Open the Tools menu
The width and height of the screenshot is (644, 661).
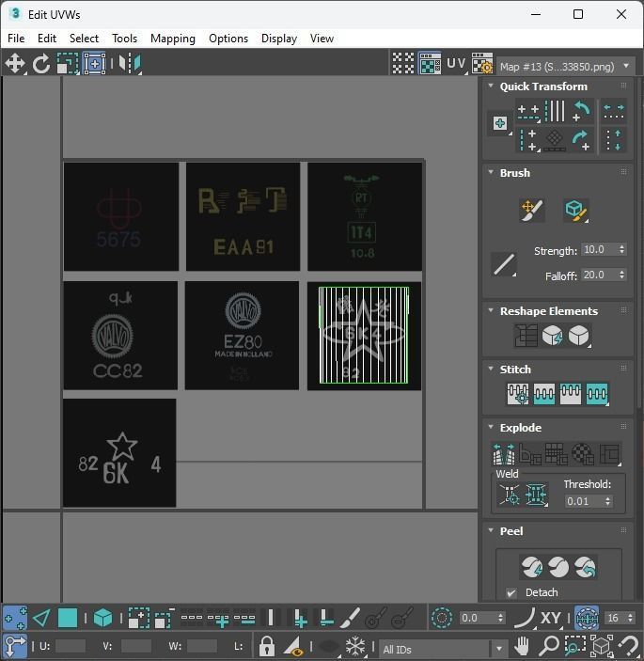[125, 39]
